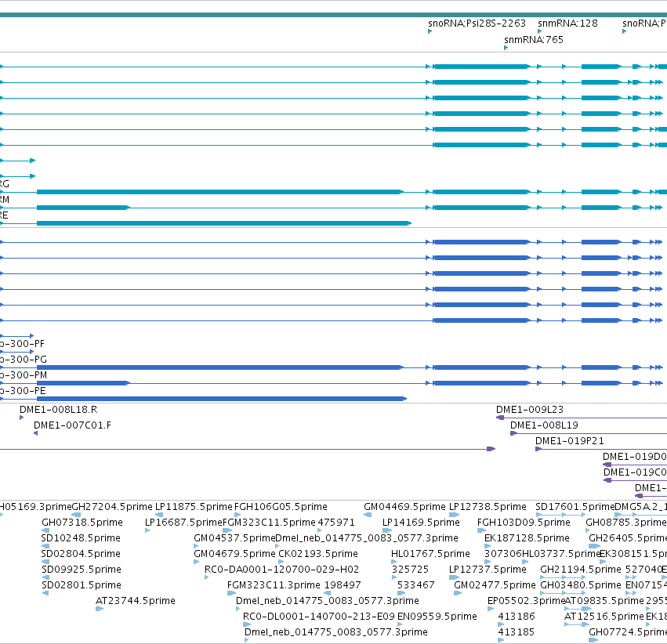The image size is (667, 644).
Task: Select EST SD10248.5prime
Action: (x=81, y=538)
